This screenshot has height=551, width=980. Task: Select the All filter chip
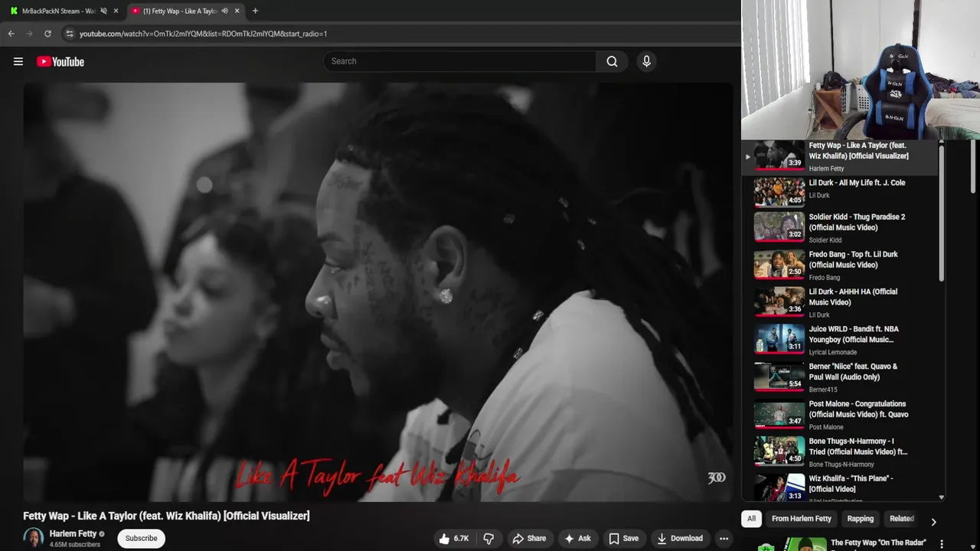click(x=751, y=519)
